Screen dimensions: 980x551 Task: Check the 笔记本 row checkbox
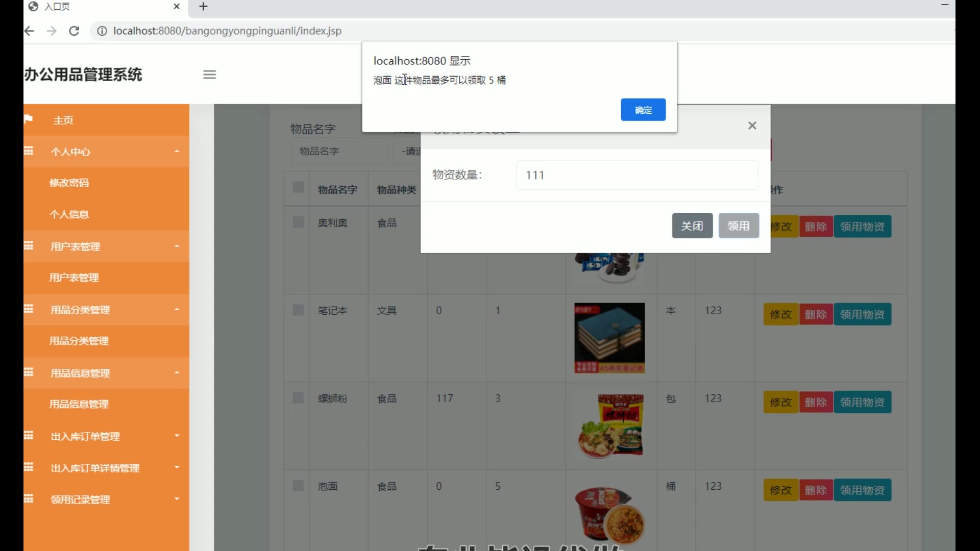[298, 310]
